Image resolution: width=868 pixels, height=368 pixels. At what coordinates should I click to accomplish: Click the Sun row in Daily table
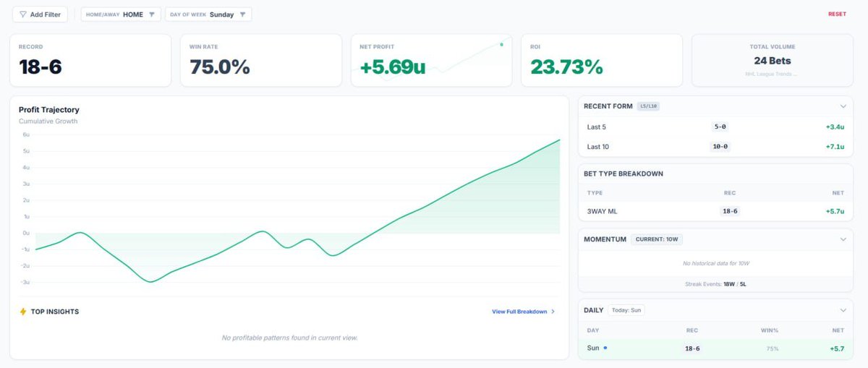716,348
